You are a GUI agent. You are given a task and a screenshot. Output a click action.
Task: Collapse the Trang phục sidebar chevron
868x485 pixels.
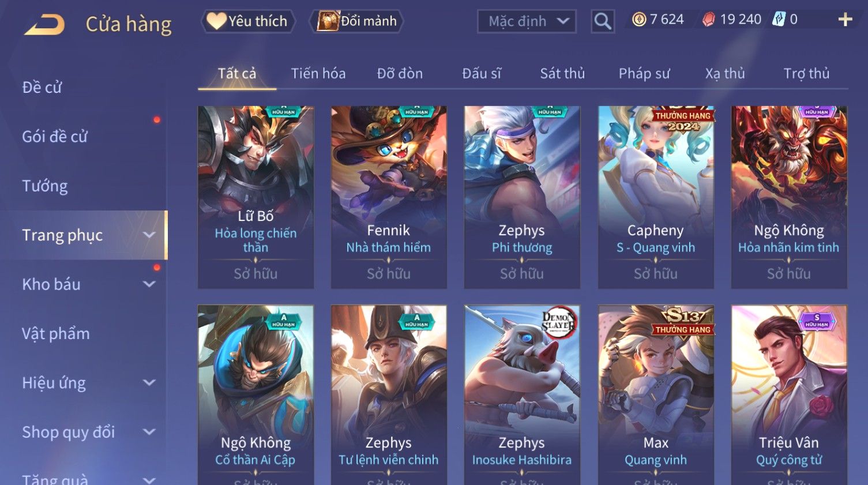[149, 235]
